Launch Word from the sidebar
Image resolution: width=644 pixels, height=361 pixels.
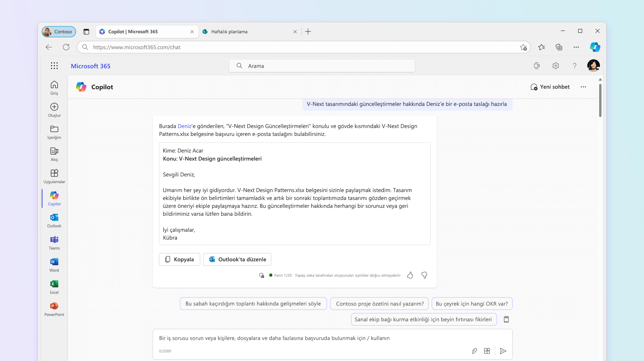[54, 265]
